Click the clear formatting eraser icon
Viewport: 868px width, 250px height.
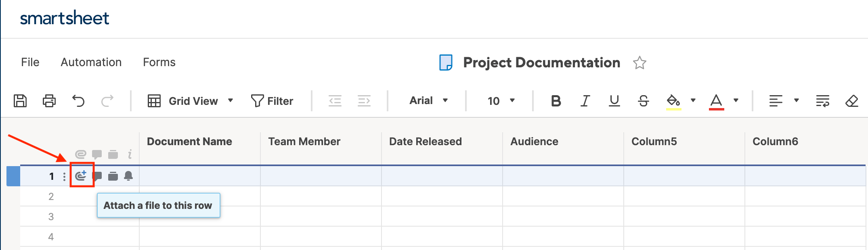(x=851, y=101)
